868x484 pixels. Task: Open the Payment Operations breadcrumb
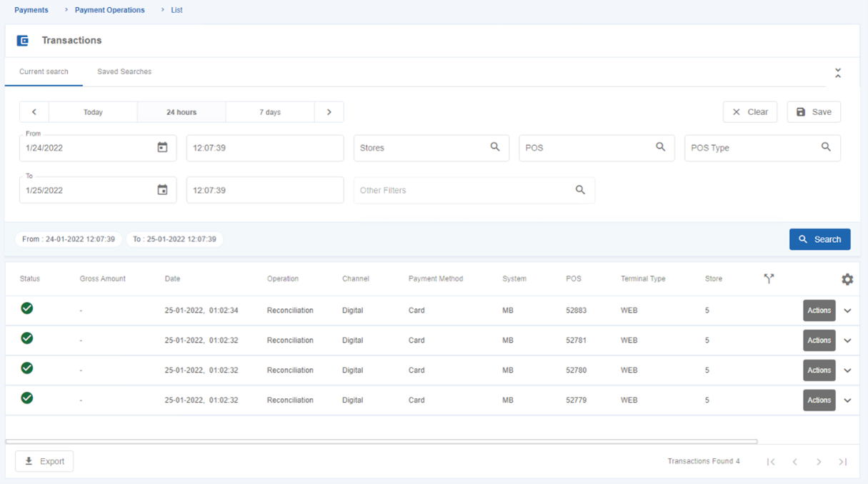click(109, 10)
